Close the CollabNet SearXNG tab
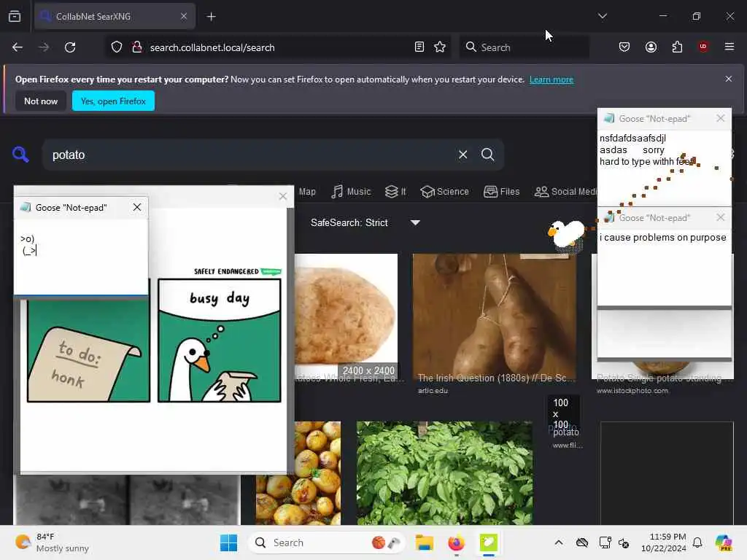This screenshot has height=560, width=747. (184, 16)
